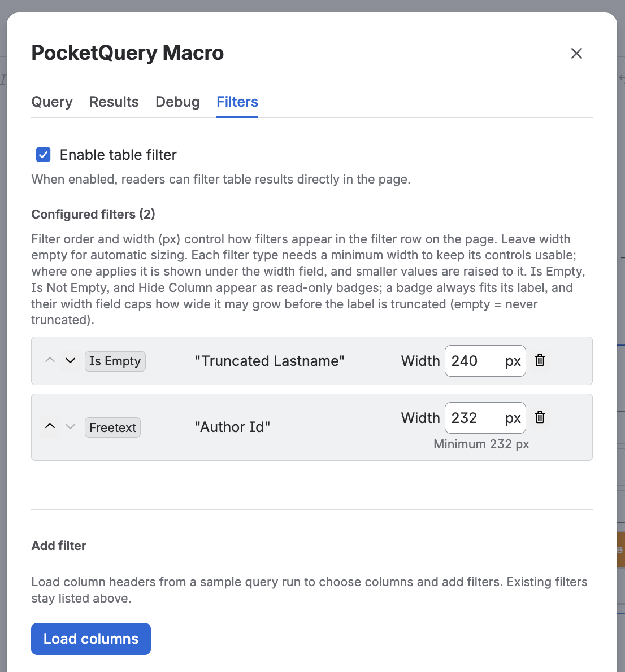
Task: Click the "Author Id" column name
Action: tap(232, 427)
